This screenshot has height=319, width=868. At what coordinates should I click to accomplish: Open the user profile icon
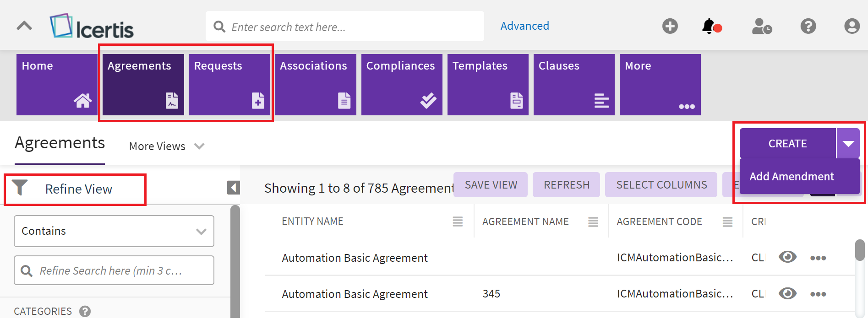tap(852, 26)
